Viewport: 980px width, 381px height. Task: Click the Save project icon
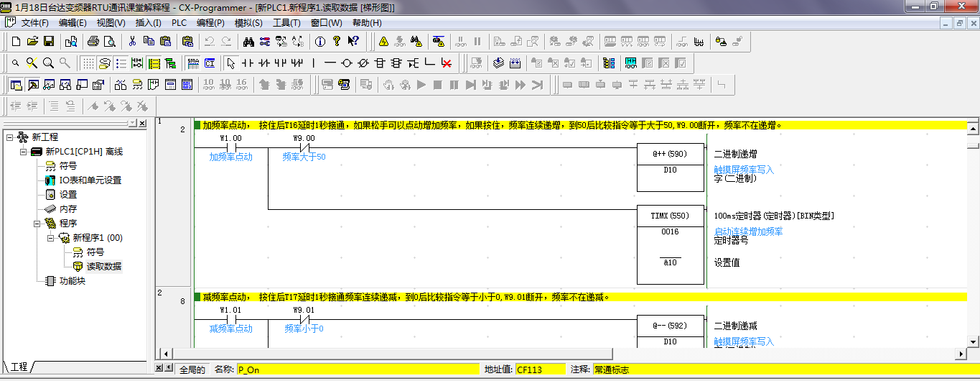(x=50, y=41)
